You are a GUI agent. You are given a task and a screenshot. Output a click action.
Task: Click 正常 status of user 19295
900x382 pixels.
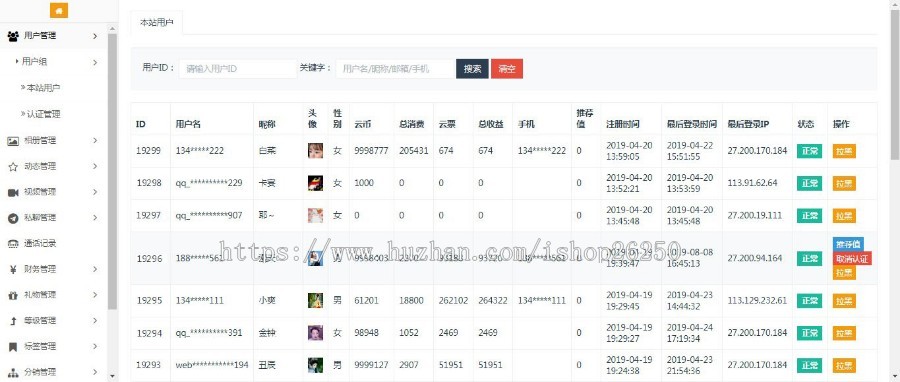point(809,301)
